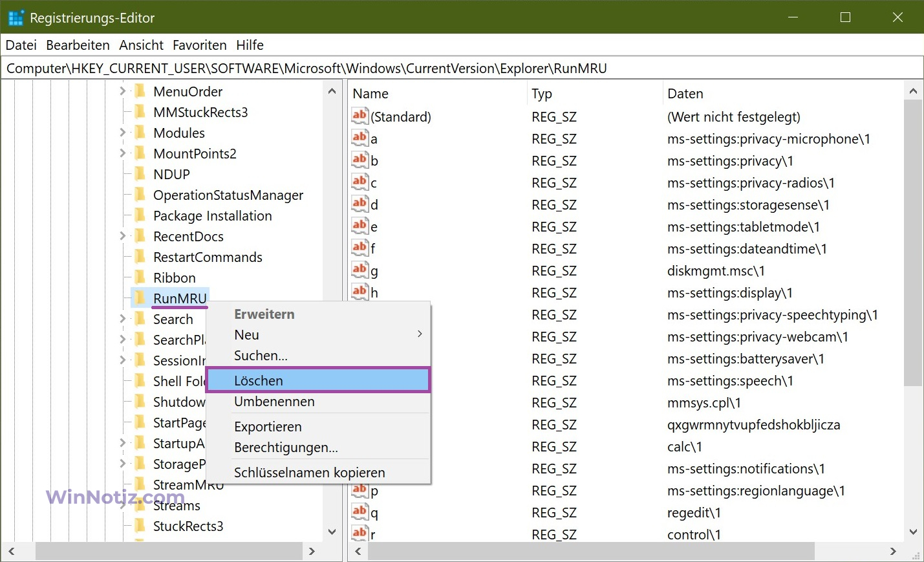This screenshot has height=562, width=924.
Task: Click the folder icon of MountPoints2 key
Action: [140, 153]
